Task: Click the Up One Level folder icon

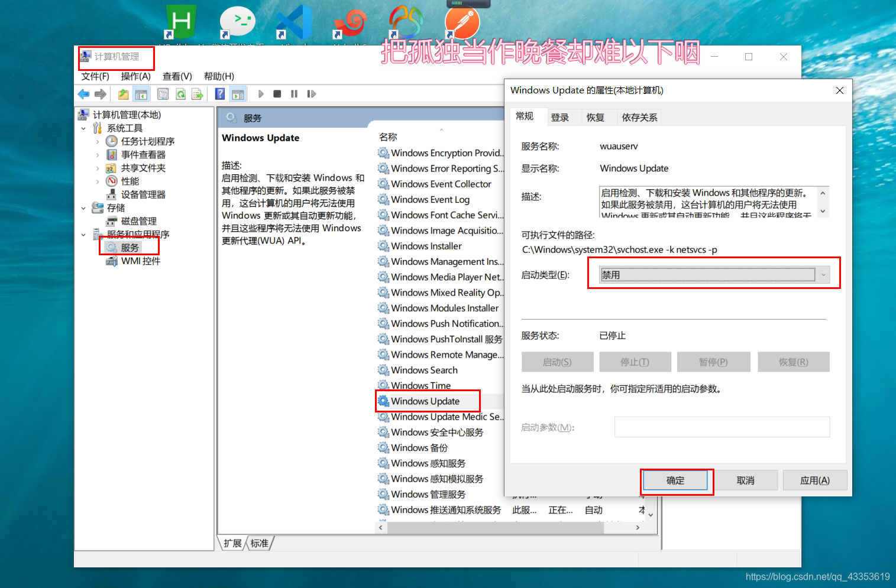Action: (x=123, y=94)
